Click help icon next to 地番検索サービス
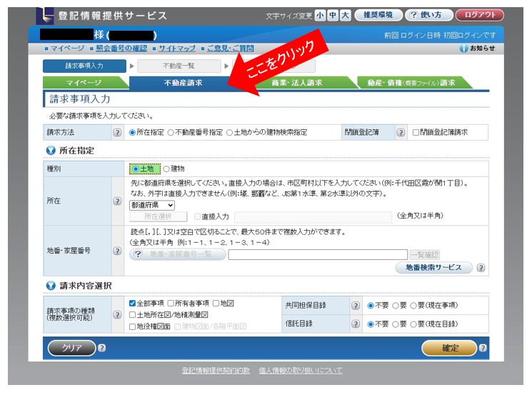532x395 pixels. [481, 268]
